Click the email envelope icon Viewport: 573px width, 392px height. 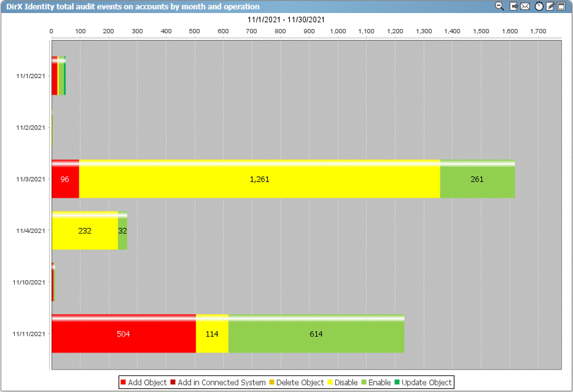[x=525, y=6]
